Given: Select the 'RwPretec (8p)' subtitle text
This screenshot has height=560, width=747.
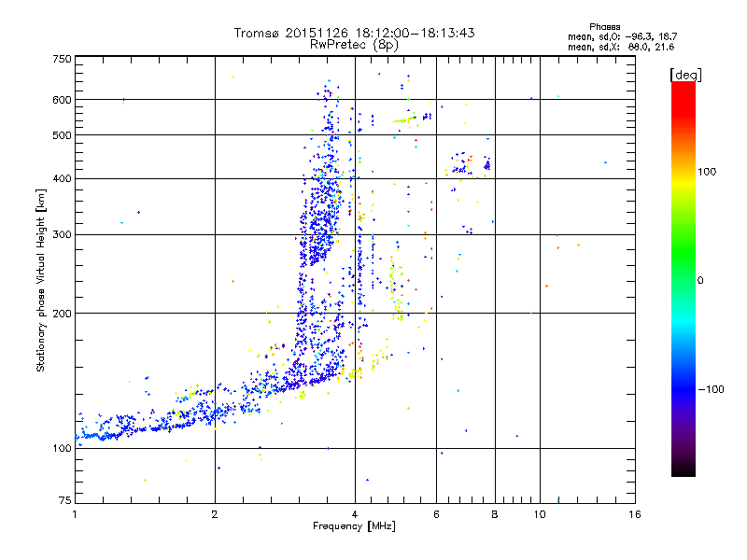Looking at the screenshot, I should pos(354,45).
